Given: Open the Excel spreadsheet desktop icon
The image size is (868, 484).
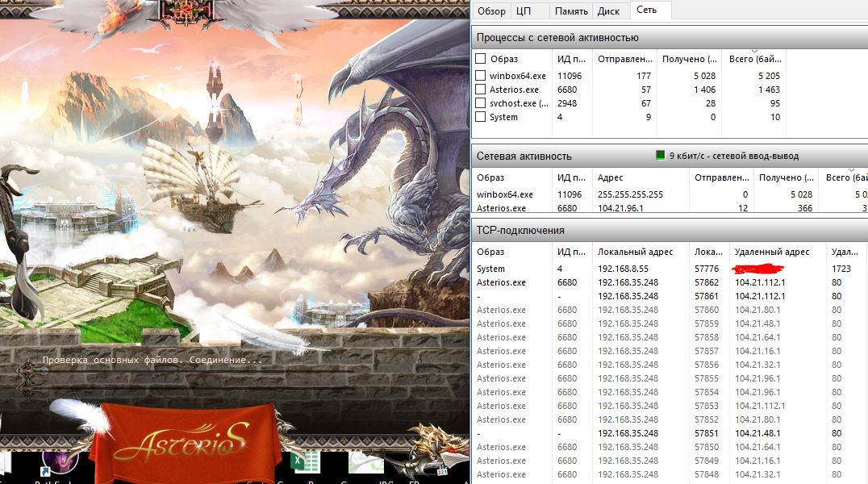Looking at the screenshot, I should 305,463.
